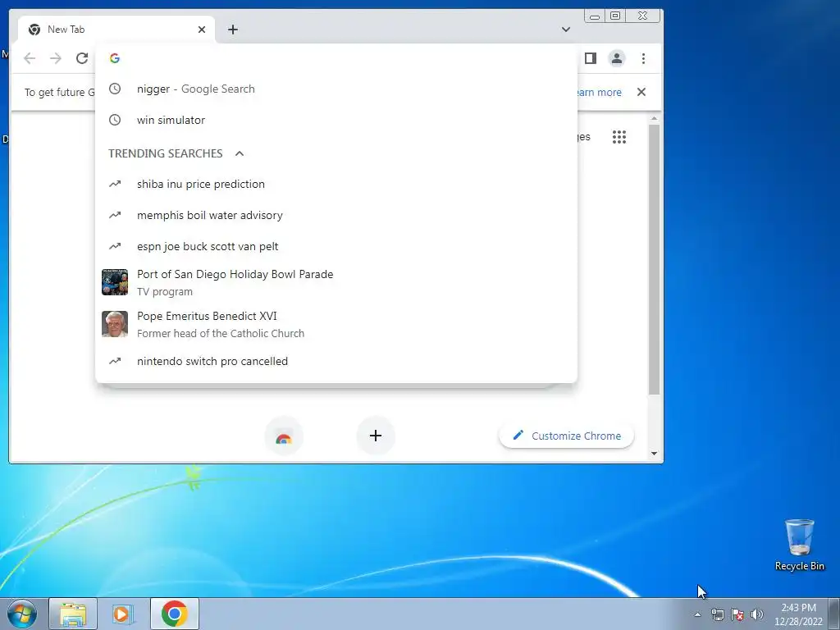This screenshot has height=630, width=840.
Task: Open the Web Store shortcut icon
Action: (x=284, y=436)
